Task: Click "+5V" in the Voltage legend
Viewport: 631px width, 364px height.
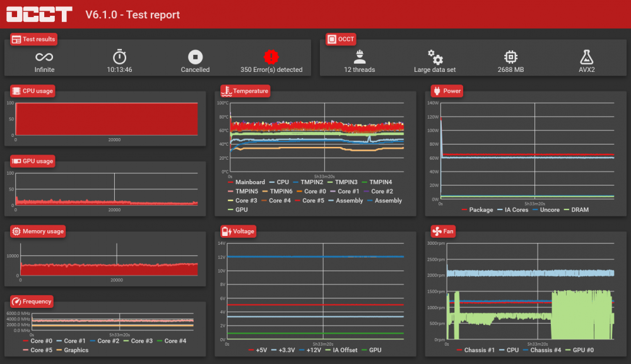Action: [x=261, y=350]
